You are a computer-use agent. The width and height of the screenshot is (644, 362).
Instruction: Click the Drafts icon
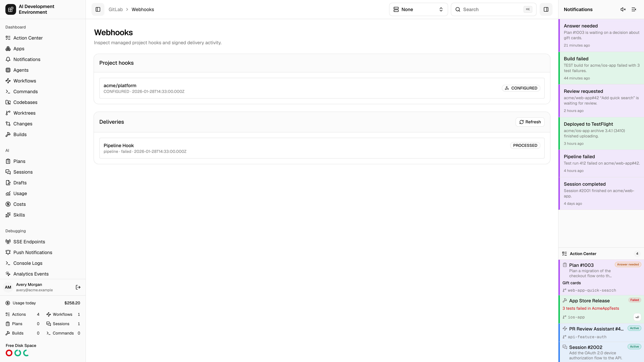click(x=8, y=183)
